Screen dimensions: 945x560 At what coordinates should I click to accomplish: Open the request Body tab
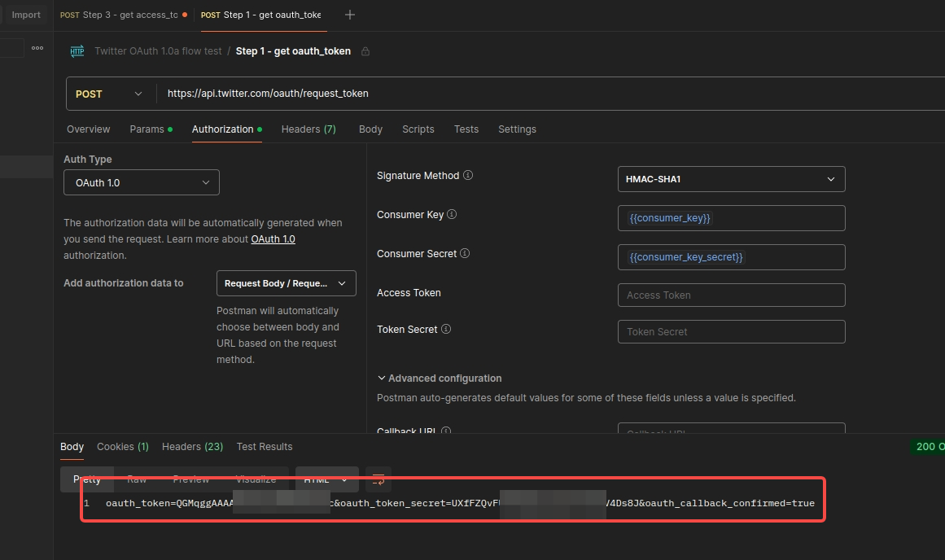pos(370,129)
